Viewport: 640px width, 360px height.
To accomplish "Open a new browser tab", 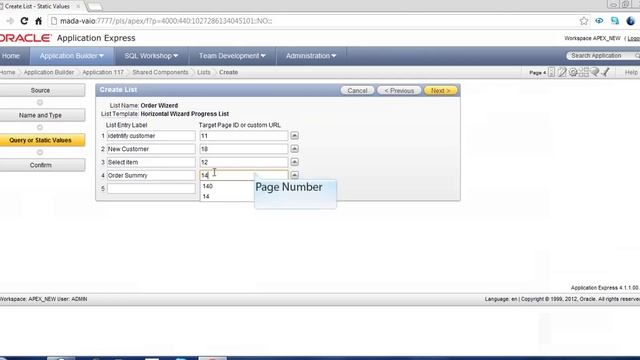I will (95, 7).
